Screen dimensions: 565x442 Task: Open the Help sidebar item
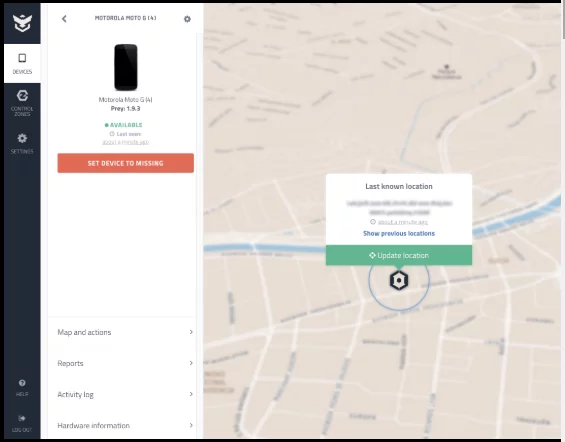22,388
